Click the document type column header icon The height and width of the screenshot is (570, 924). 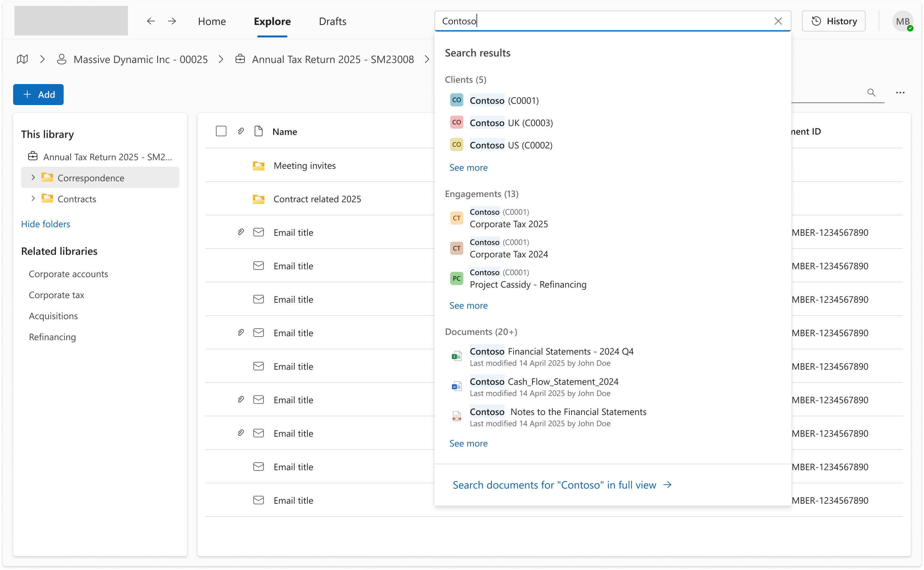[259, 131]
